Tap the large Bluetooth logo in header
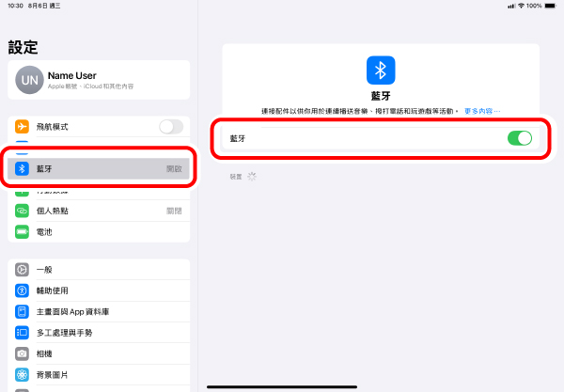The width and height of the screenshot is (564, 392). [x=381, y=71]
